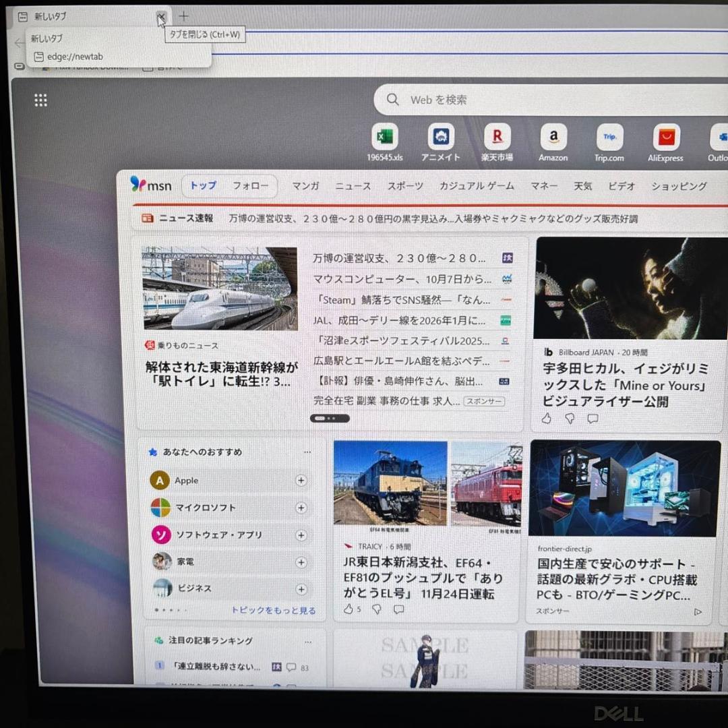Open more options on あなたへのおすすめ panel
This screenshot has width=728, height=728.
(x=307, y=452)
